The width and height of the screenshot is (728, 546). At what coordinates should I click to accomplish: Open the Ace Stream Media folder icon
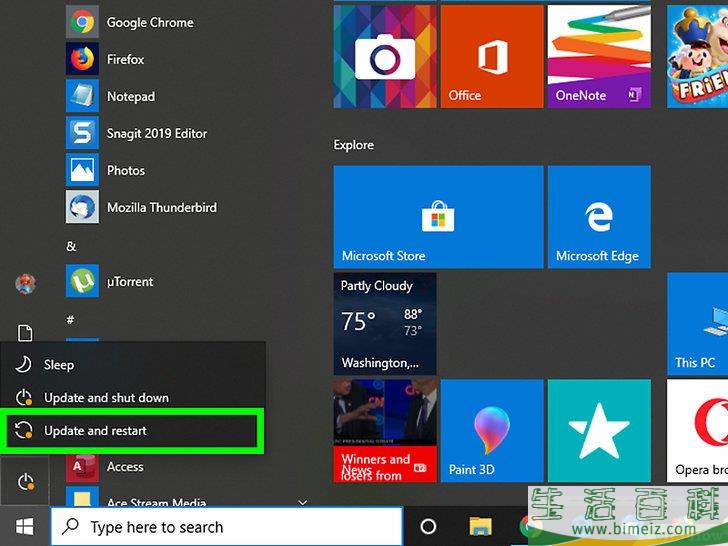(82, 497)
